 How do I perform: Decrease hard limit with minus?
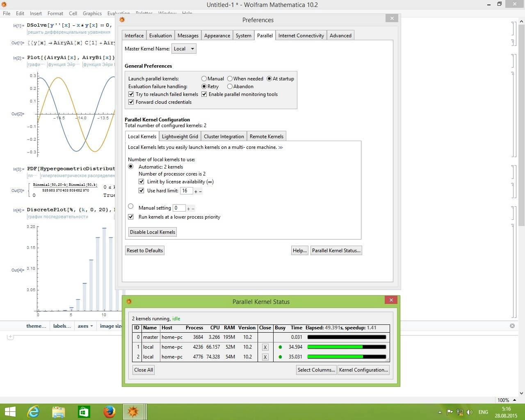[200, 192]
